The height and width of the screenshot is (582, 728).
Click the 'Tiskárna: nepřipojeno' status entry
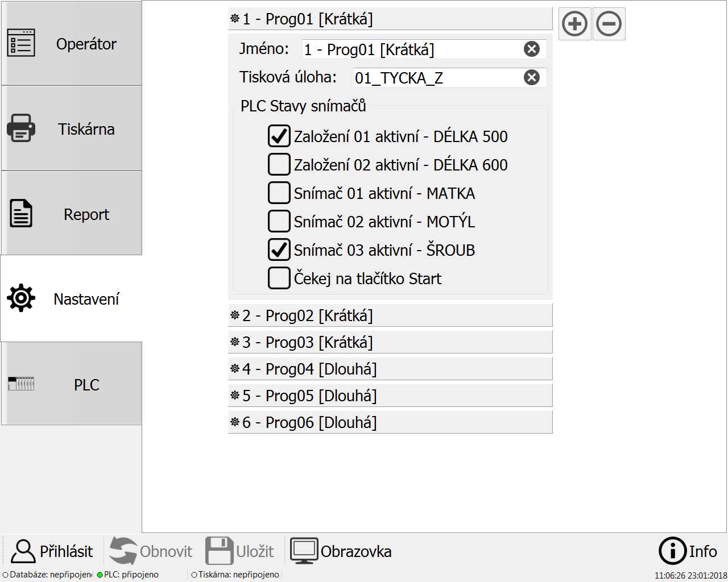235,575
